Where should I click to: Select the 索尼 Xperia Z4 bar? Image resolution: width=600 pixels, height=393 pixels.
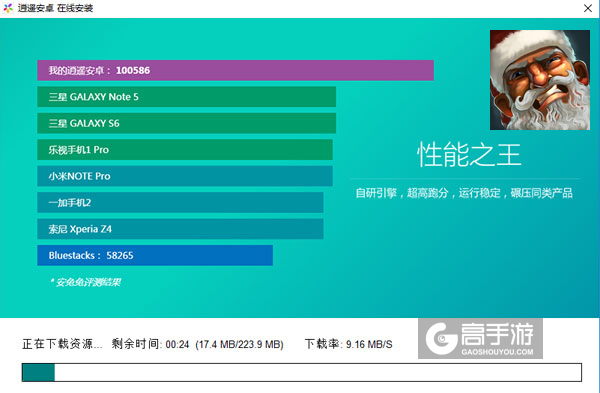pyautogui.click(x=180, y=229)
